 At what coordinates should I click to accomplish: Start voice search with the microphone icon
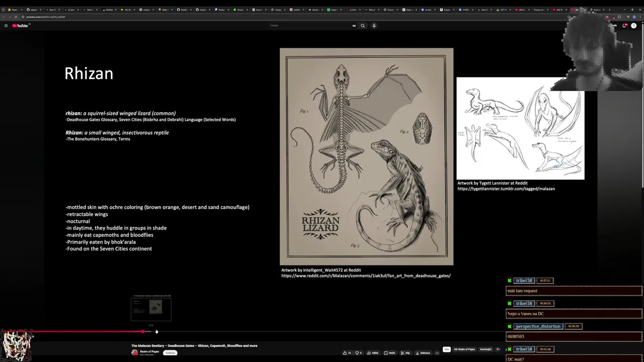point(374,26)
